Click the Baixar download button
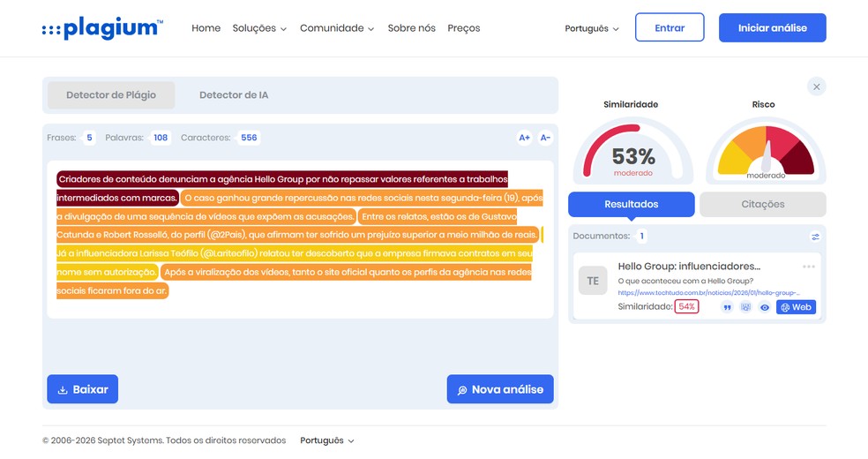The width and height of the screenshot is (868, 459). point(83,389)
